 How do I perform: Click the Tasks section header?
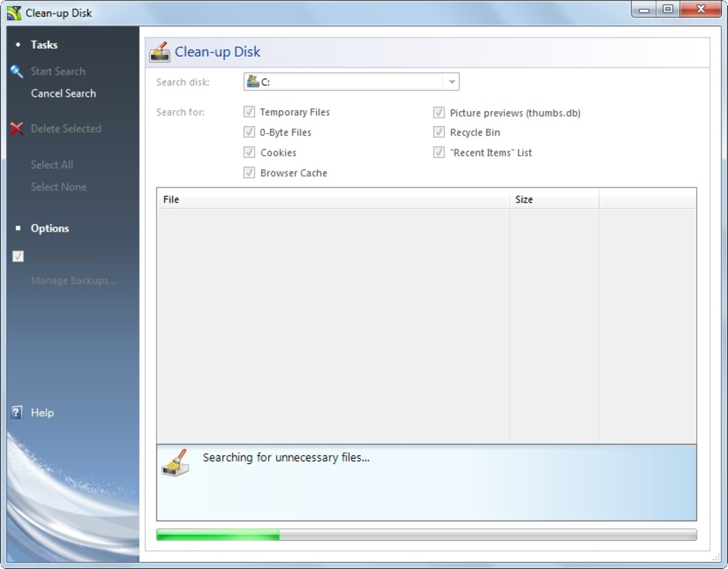44,45
